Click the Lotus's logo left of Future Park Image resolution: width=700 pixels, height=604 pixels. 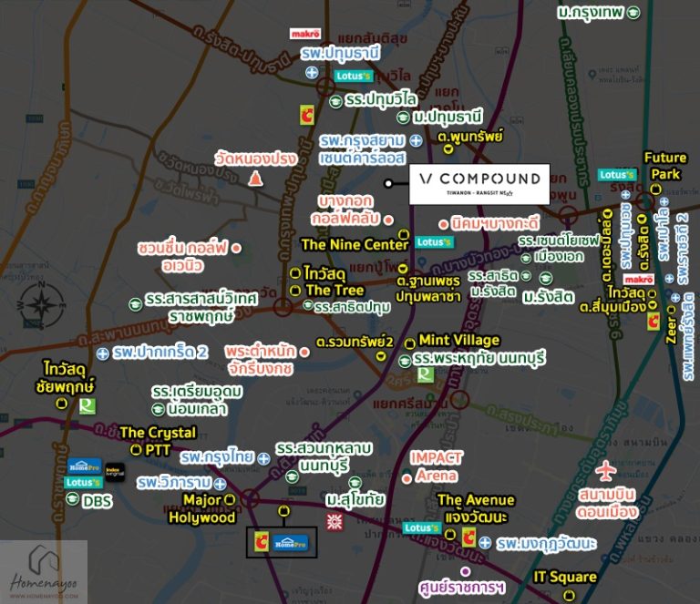(616, 174)
